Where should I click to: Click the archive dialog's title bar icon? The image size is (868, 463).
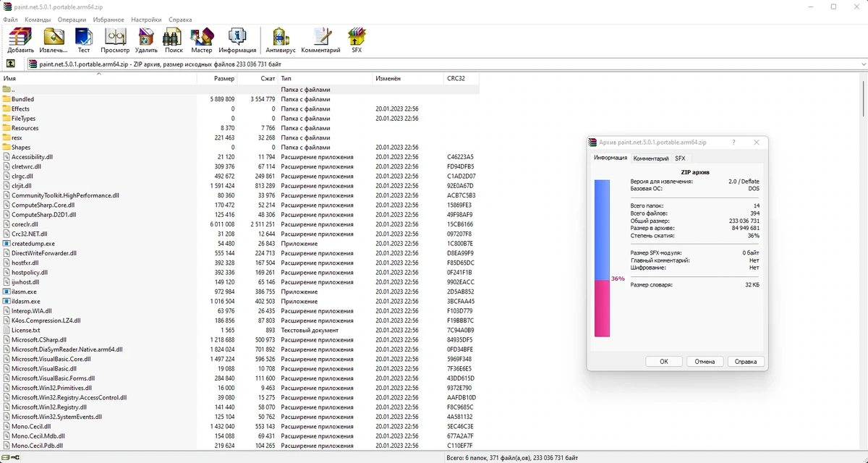click(592, 143)
